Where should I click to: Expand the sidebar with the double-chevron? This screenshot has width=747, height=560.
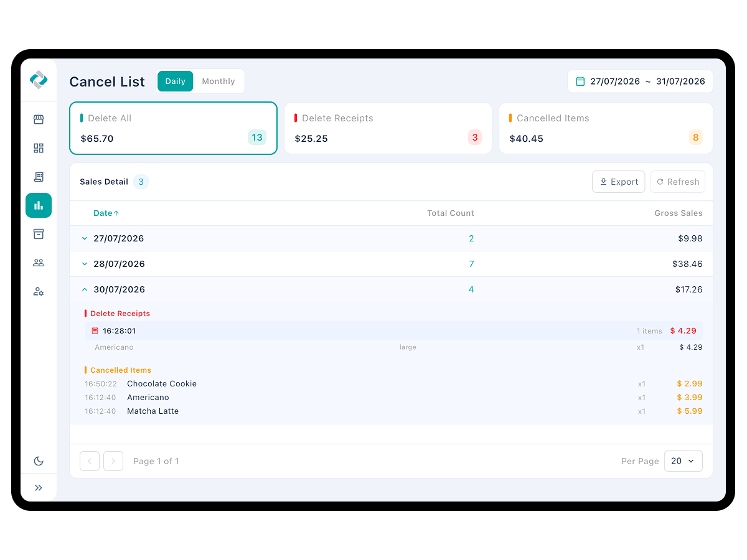tap(39, 488)
